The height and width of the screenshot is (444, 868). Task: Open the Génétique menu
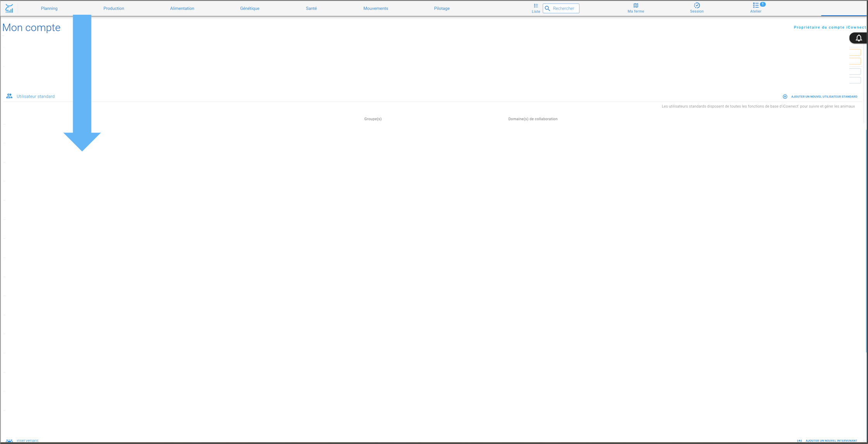click(x=250, y=9)
